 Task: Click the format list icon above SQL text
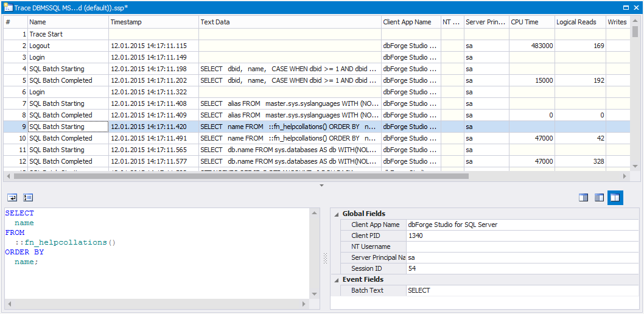[28, 198]
